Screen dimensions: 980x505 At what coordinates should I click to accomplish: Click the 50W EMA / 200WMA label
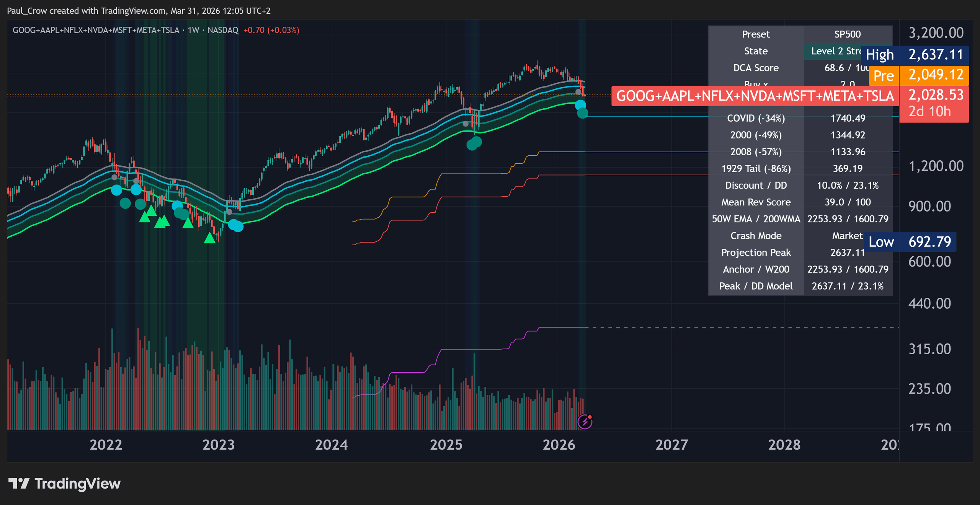756,219
